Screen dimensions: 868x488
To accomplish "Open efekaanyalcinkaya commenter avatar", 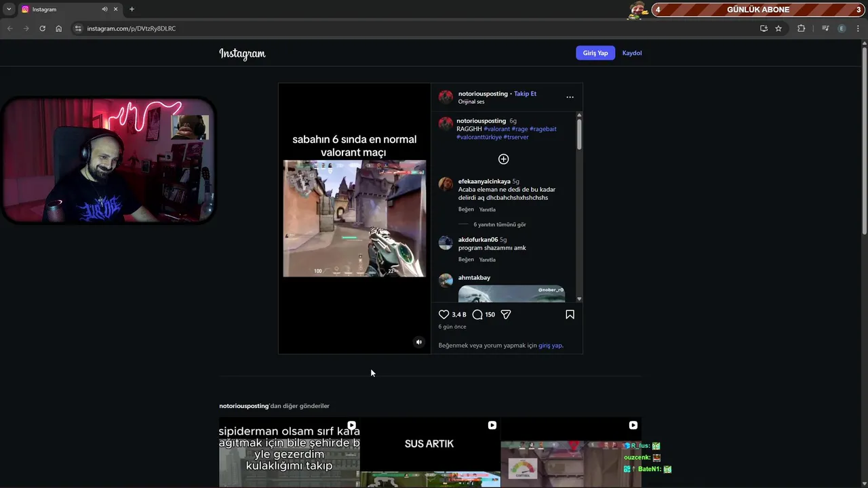I will [x=446, y=184].
